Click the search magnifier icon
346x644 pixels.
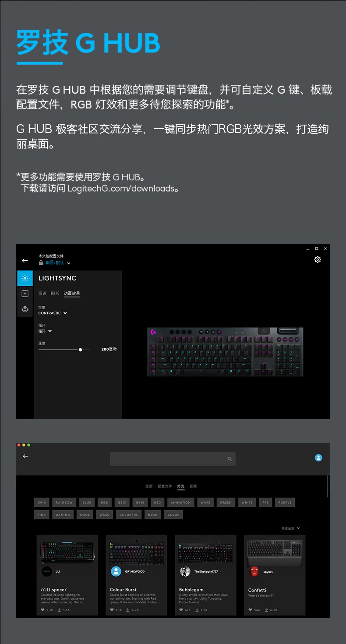point(229,459)
